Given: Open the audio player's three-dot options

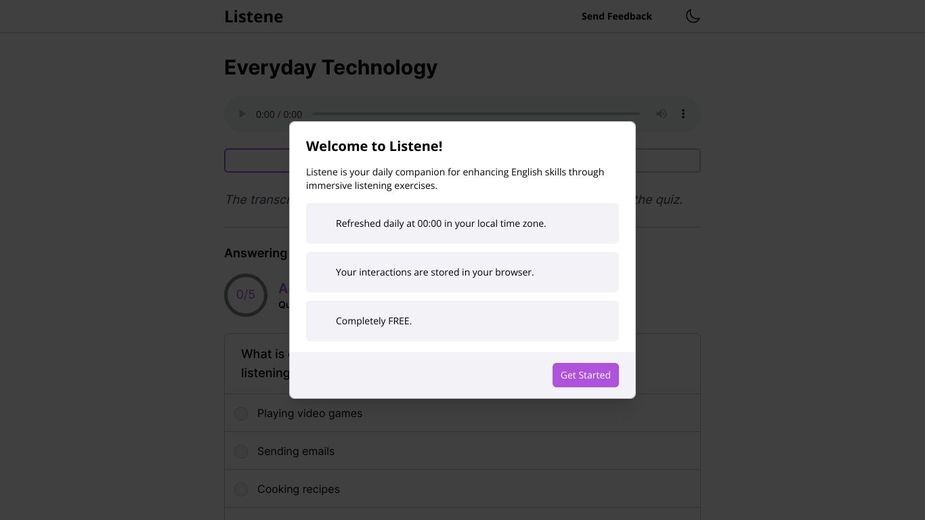Looking at the screenshot, I should [683, 114].
